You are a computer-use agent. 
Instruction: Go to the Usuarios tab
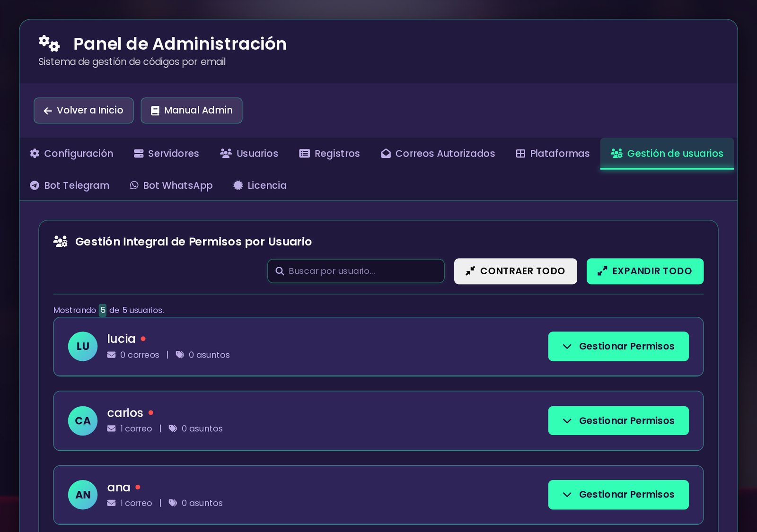(x=249, y=154)
